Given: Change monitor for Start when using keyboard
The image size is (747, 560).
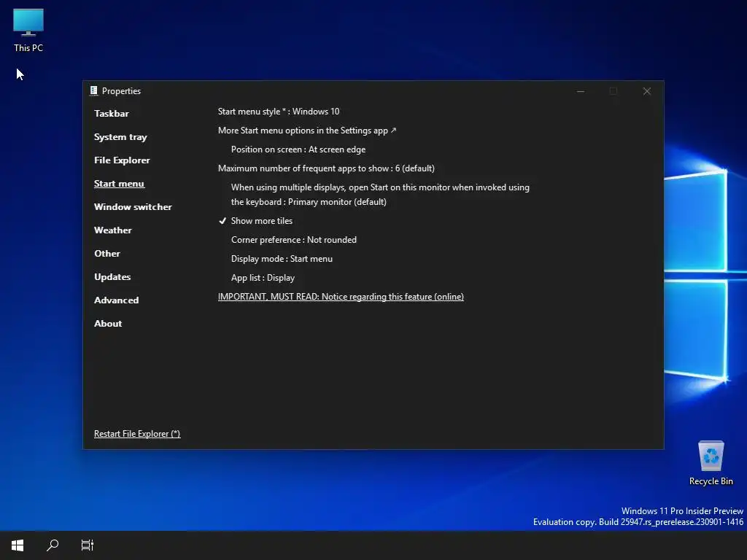Looking at the screenshot, I should (x=380, y=194).
